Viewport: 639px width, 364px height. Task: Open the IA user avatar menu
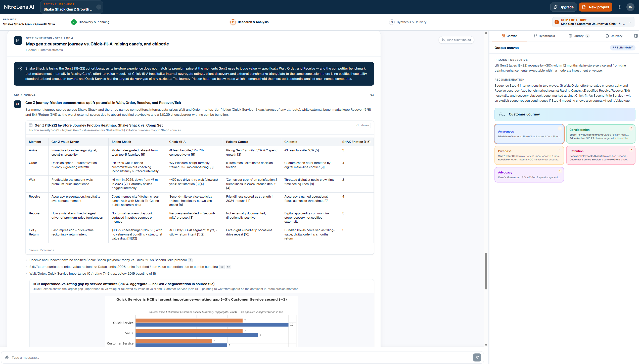tap(630, 7)
